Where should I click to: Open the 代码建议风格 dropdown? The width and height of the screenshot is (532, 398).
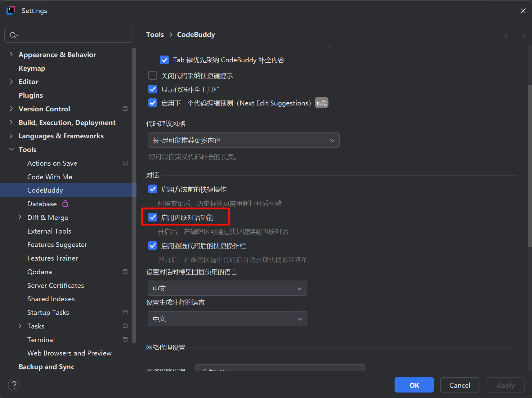[x=244, y=140]
